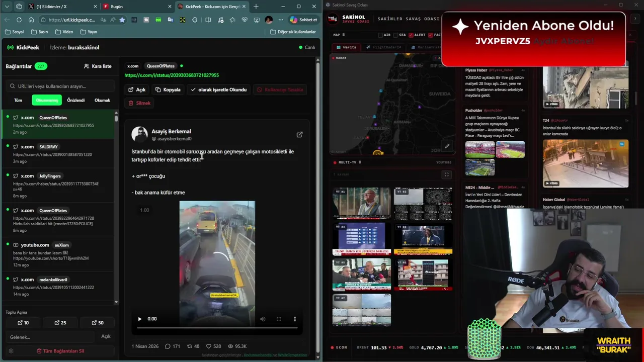
Task: Open split screen browser icon
Action: pos(208,20)
